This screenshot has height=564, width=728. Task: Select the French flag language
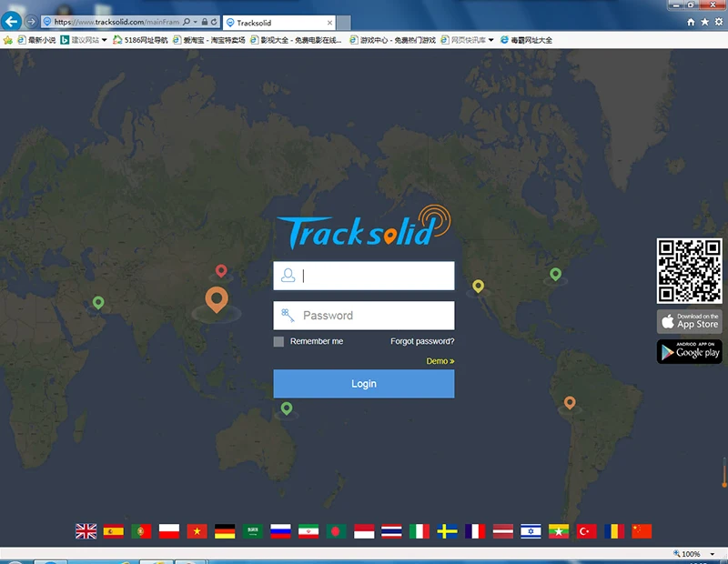475,531
